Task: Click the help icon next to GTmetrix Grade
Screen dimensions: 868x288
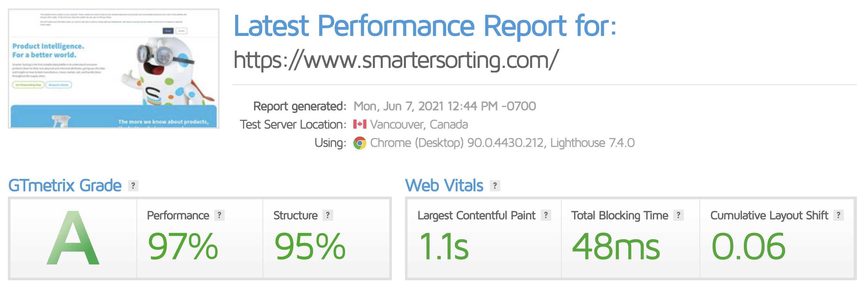Action: (133, 185)
